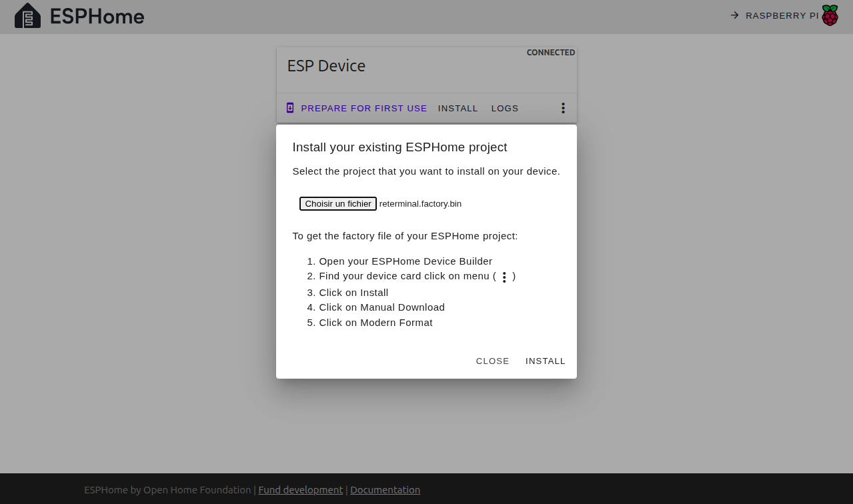Click the Raspberry Pi logo icon
This screenshot has width=853, height=504.
829,15
